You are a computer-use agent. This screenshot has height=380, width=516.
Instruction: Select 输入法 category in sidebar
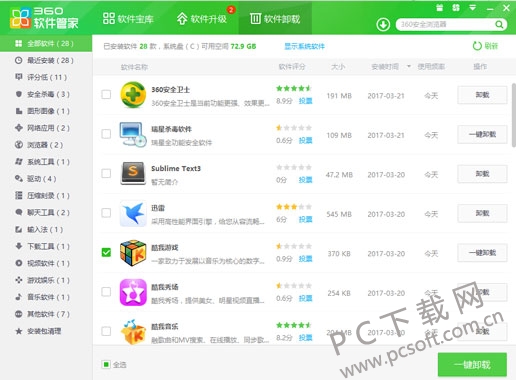46,229
